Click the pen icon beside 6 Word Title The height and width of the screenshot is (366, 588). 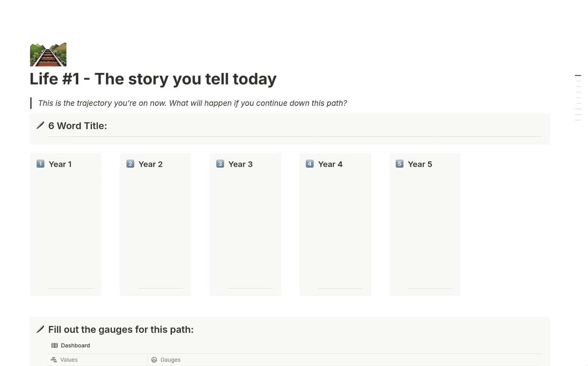click(40, 126)
